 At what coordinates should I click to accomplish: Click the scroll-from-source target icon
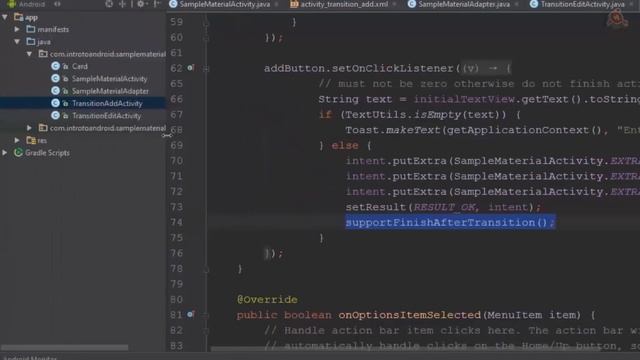click(x=109, y=4)
